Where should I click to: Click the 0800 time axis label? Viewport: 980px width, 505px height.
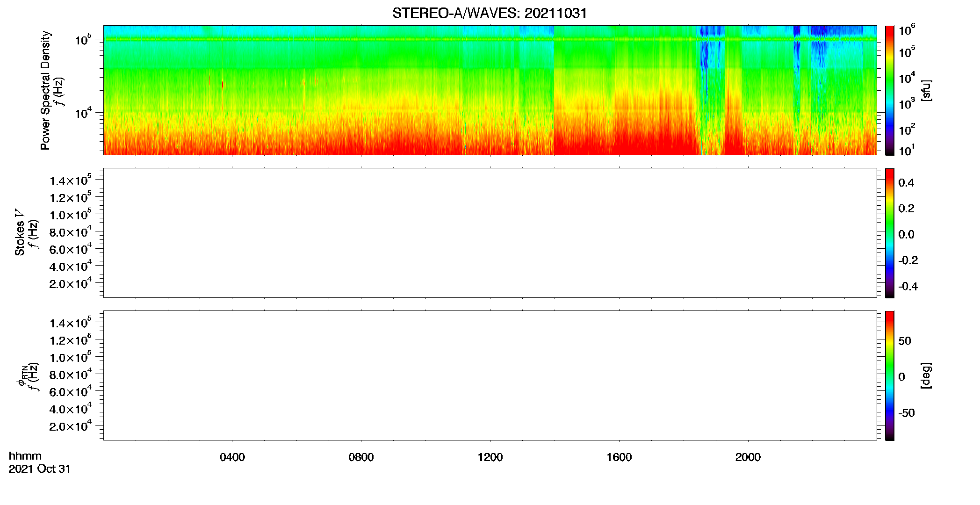pos(361,457)
